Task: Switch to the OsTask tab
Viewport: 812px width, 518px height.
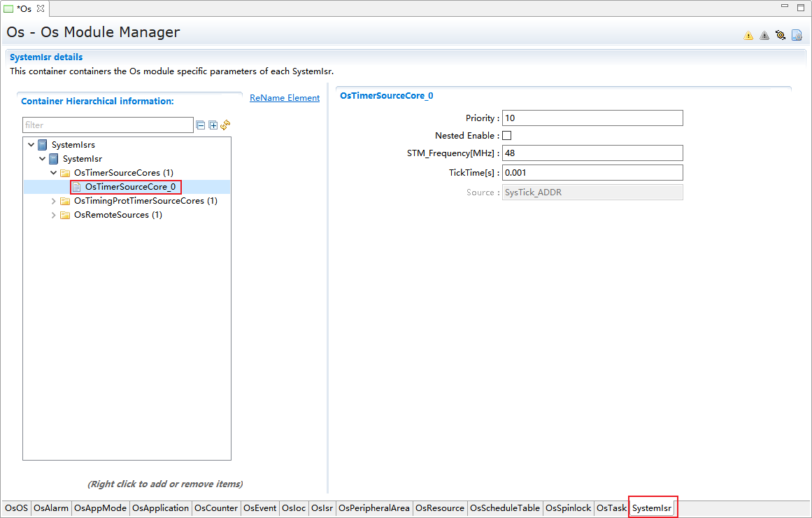Action: click(x=611, y=508)
